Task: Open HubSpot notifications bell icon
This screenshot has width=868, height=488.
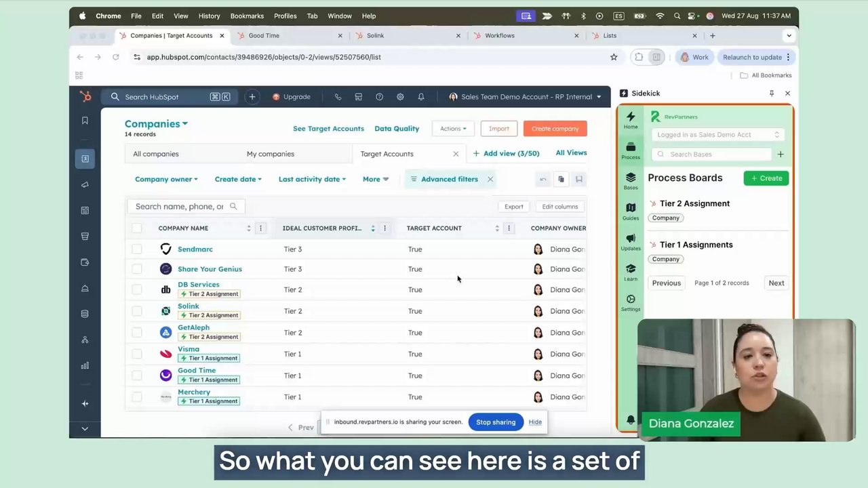Action: point(421,97)
